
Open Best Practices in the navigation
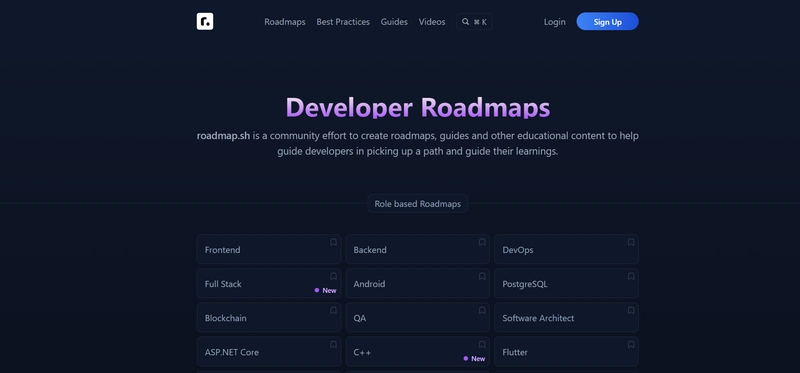(x=343, y=22)
